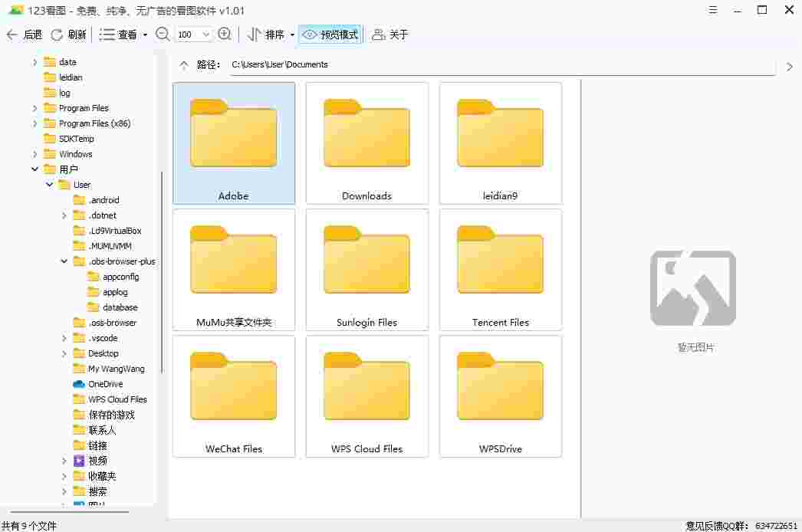
Task: Click the zoom in magnifier icon
Action: 225,34
